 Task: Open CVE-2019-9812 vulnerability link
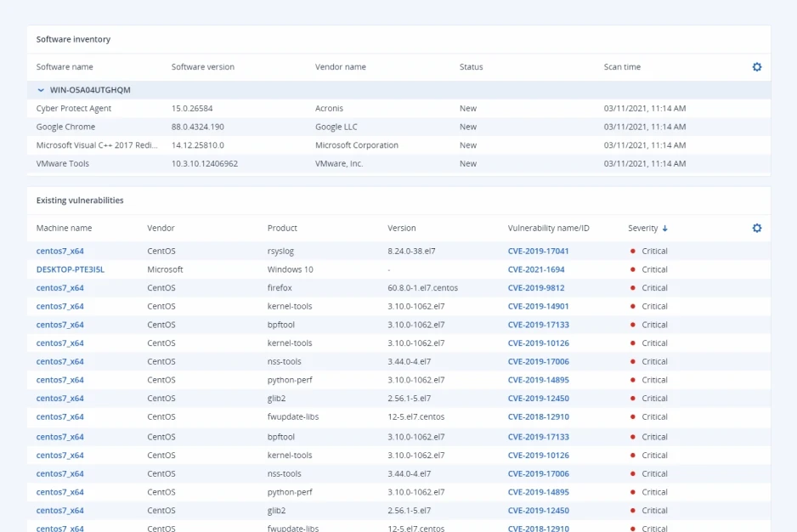tap(536, 287)
